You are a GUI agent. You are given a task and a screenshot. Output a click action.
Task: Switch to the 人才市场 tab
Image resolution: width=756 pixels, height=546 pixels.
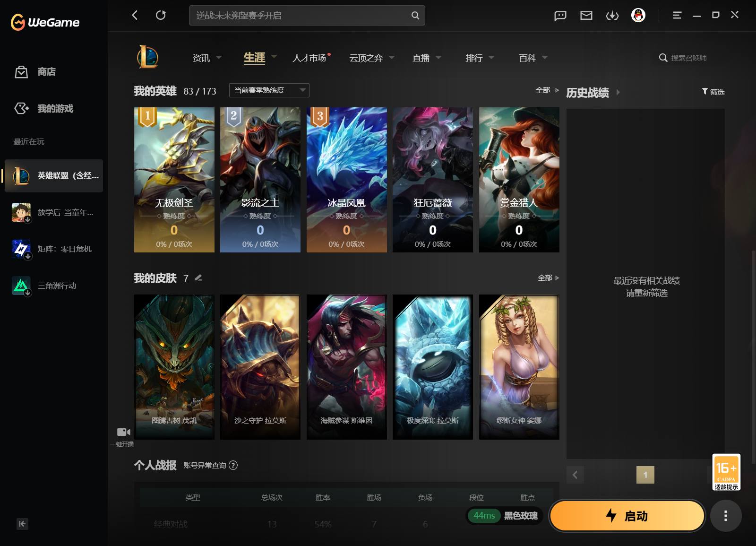(x=309, y=58)
